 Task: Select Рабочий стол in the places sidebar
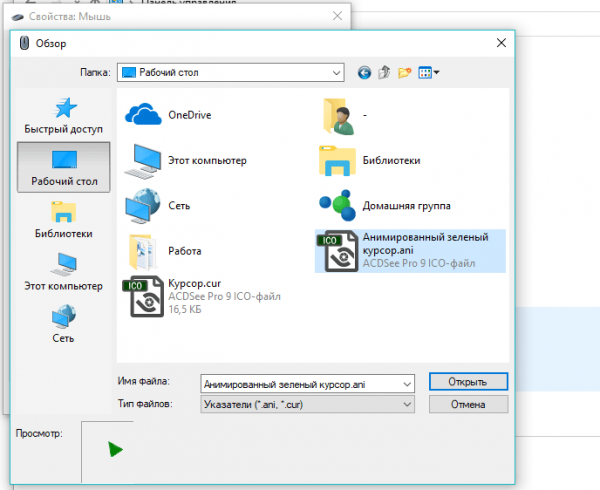pyautogui.click(x=64, y=167)
